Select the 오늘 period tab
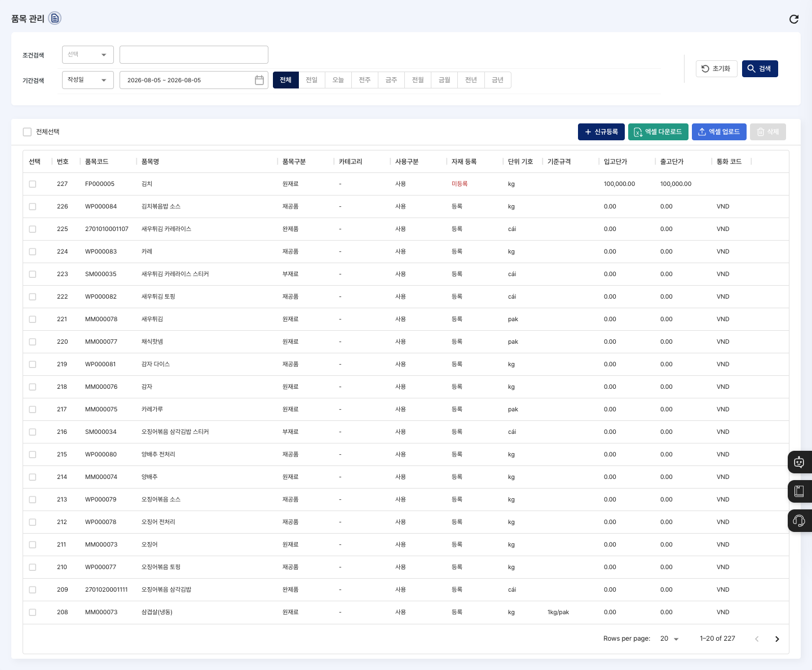This screenshot has width=812, height=670. pos(338,80)
